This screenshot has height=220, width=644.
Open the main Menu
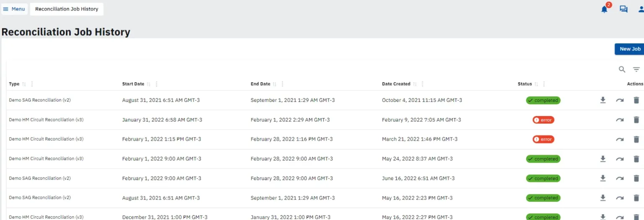tap(14, 9)
